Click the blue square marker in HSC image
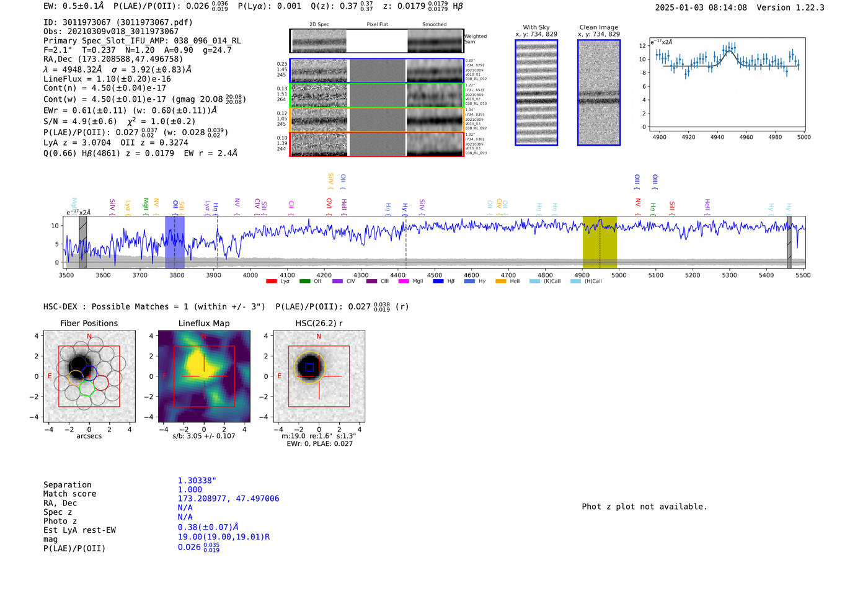The height and width of the screenshot is (591, 868). 309,367
